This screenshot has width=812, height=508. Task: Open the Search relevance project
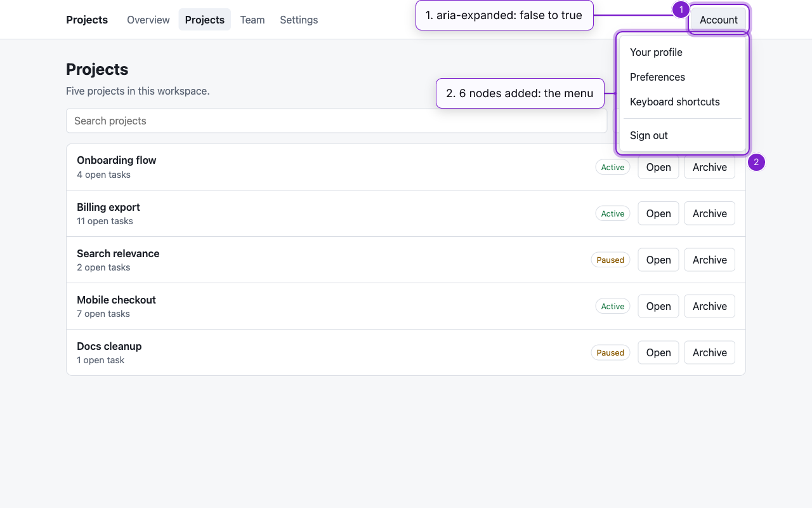pyautogui.click(x=658, y=260)
